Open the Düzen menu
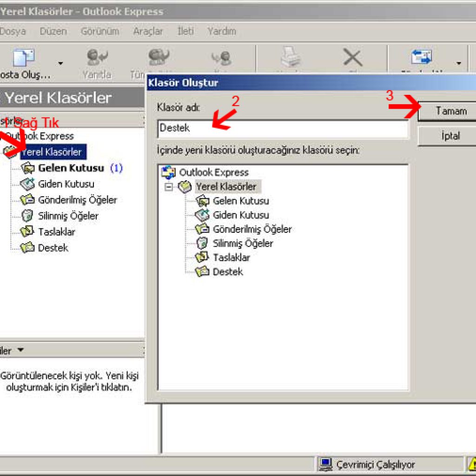Viewport: 476px width, 476px height. click(x=53, y=31)
